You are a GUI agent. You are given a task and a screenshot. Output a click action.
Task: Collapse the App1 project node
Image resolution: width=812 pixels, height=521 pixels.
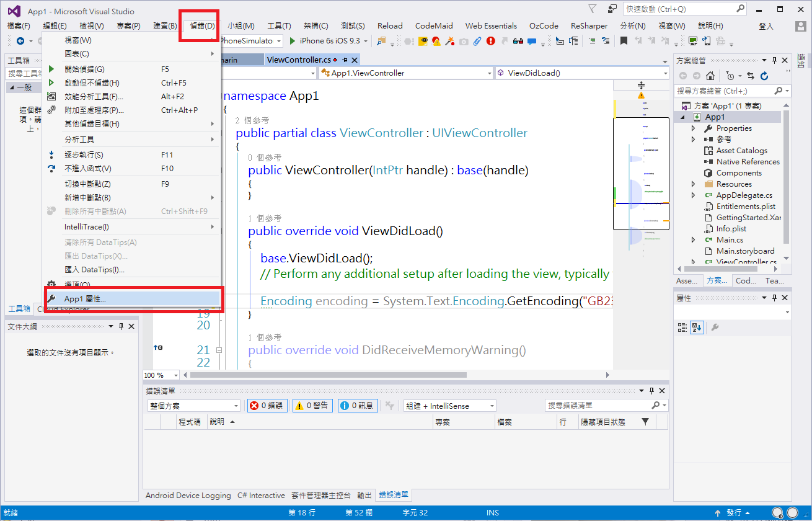(x=683, y=117)
